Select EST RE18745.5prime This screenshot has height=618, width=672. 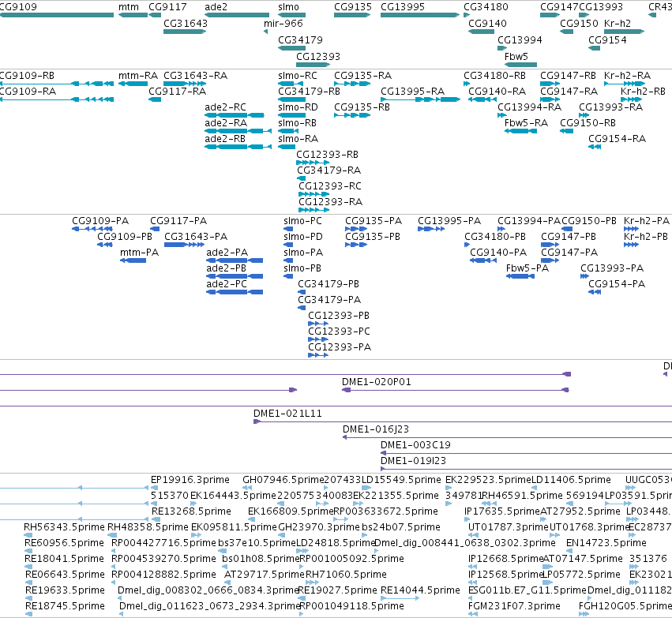(28, 614)
